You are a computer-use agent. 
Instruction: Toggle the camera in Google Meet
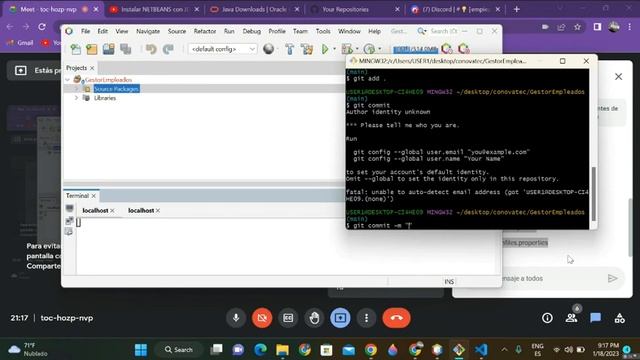262,318
